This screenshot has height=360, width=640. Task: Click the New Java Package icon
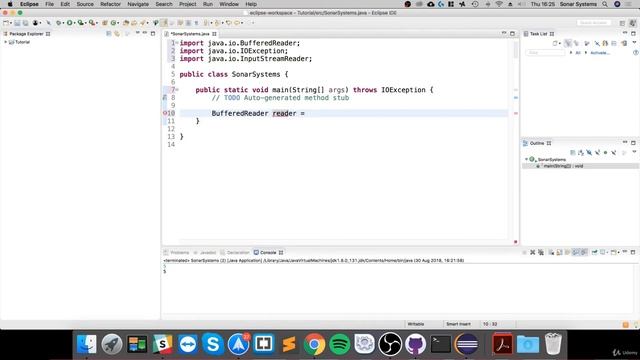[104, 23]
